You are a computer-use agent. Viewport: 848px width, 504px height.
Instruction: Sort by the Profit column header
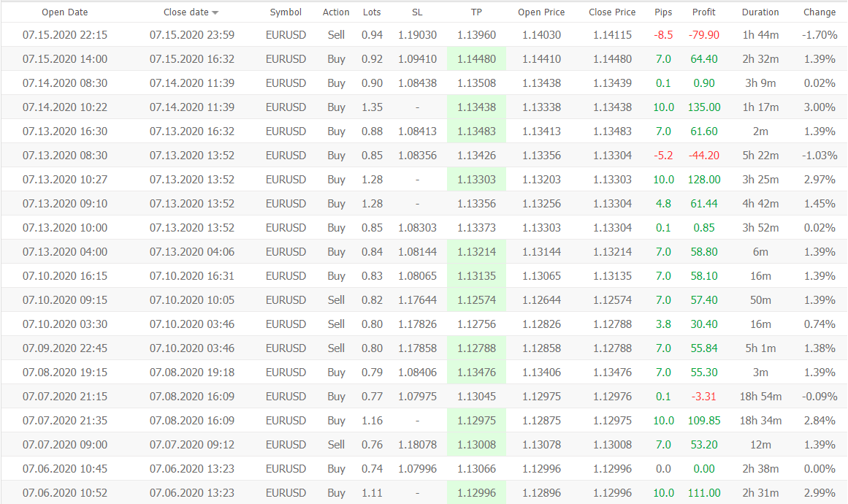point(703,12)
